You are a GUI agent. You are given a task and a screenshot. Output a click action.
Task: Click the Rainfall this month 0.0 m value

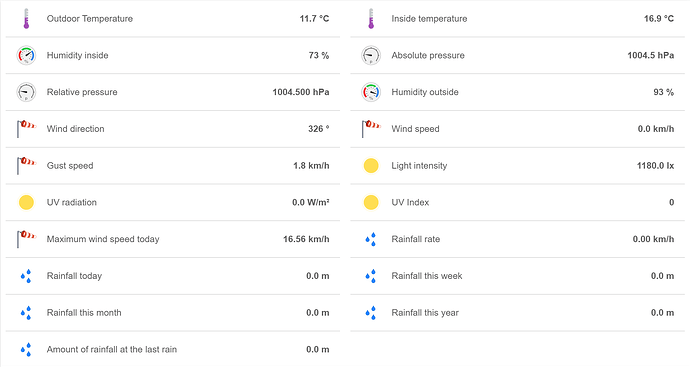(318, 312)
